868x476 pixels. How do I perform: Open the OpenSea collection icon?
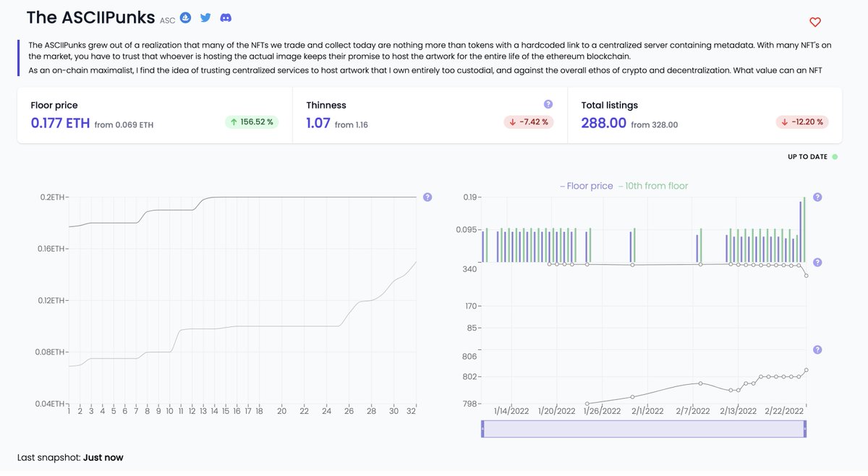[186, 18]
